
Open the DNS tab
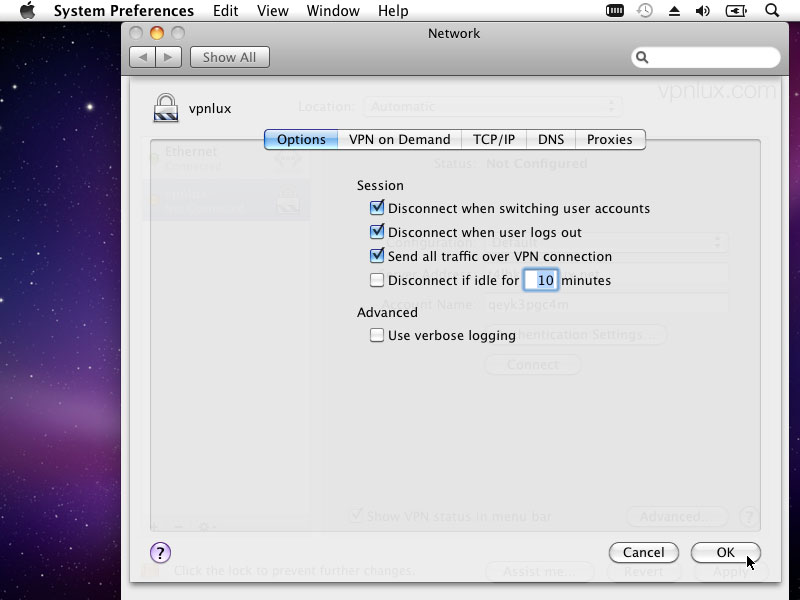pyautogui.click(x=551, y=139)
